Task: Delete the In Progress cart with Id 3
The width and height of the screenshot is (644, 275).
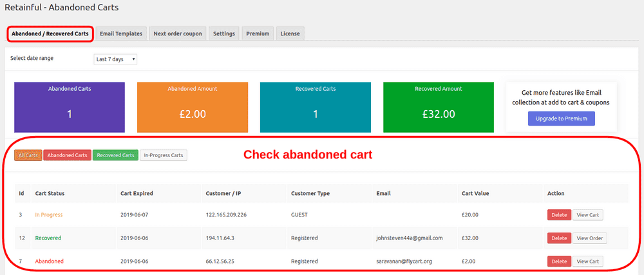Action: pos(559,215)
